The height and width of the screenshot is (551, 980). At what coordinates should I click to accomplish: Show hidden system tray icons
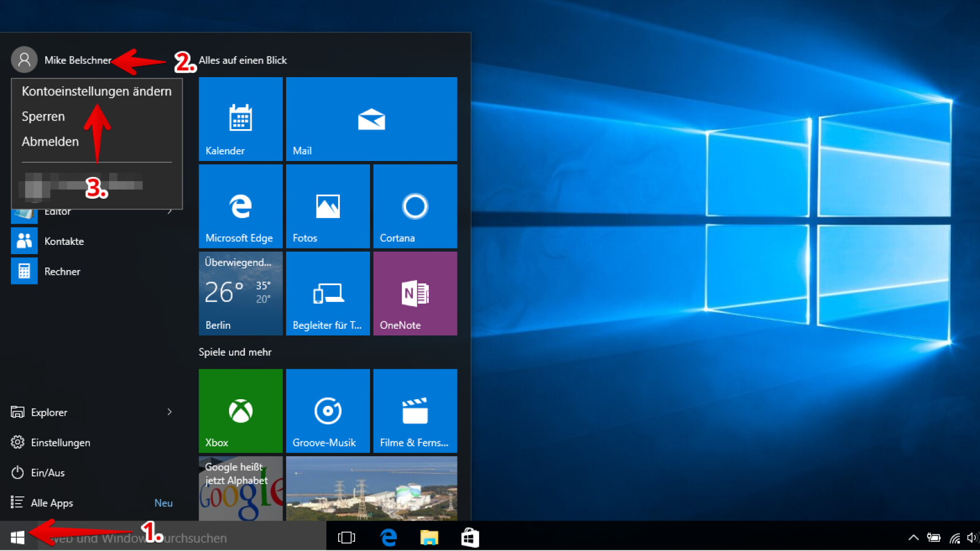click(x=913, y=538)
